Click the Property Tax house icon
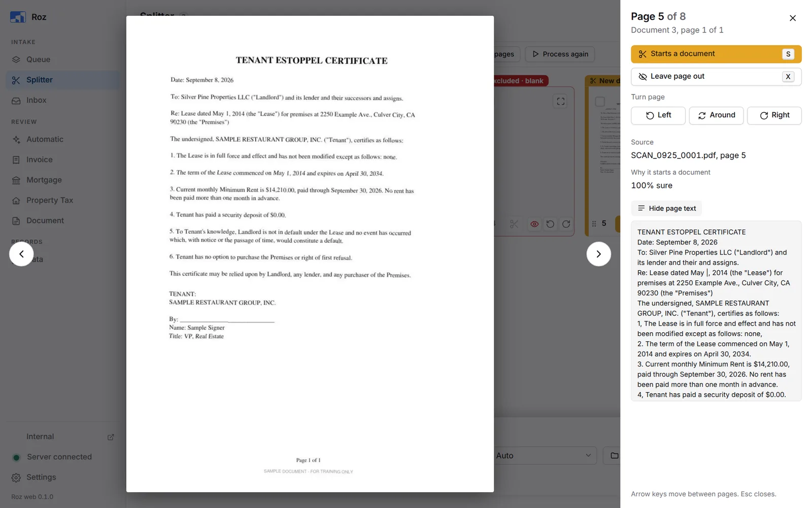The image size is (812, 508). click(16, 201)
